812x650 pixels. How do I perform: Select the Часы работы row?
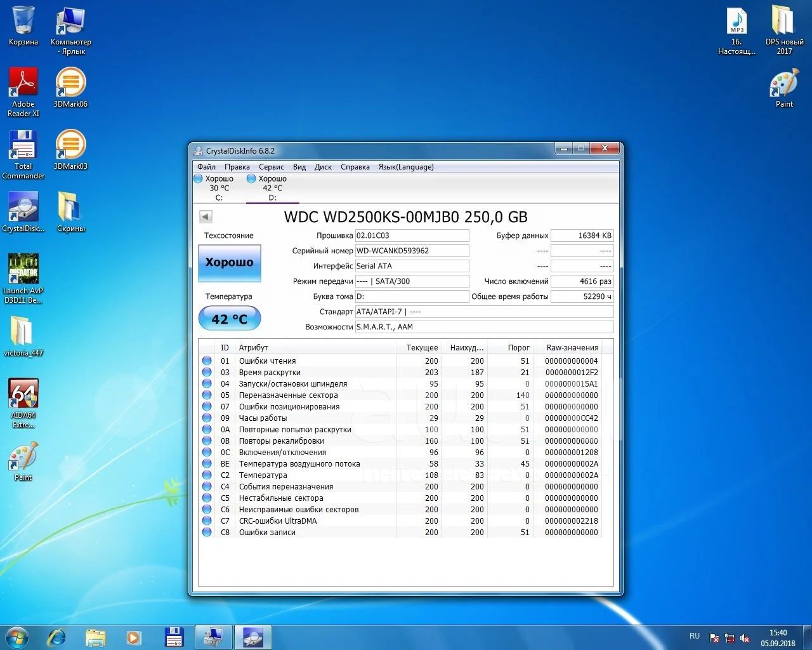pos(400,418)
